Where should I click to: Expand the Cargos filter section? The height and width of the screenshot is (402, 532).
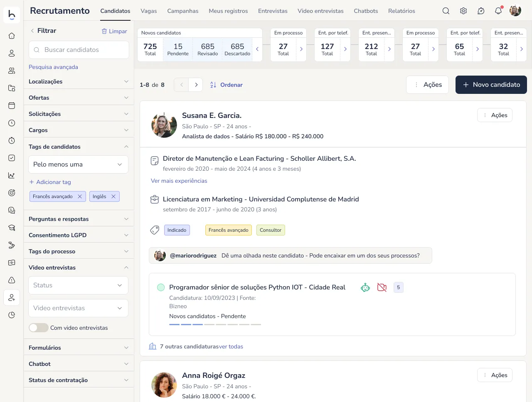click(x=79, y=130)
